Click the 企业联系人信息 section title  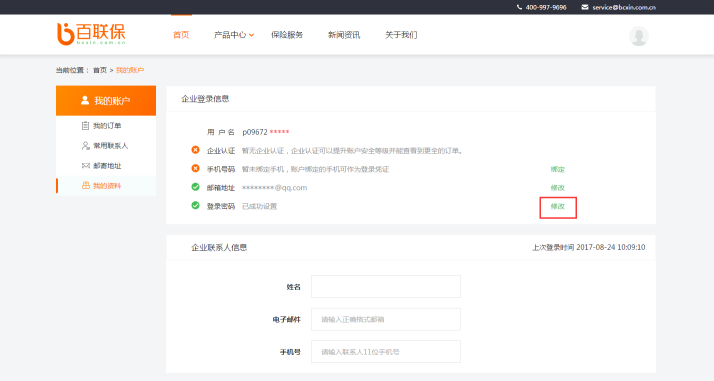point(219,248)
